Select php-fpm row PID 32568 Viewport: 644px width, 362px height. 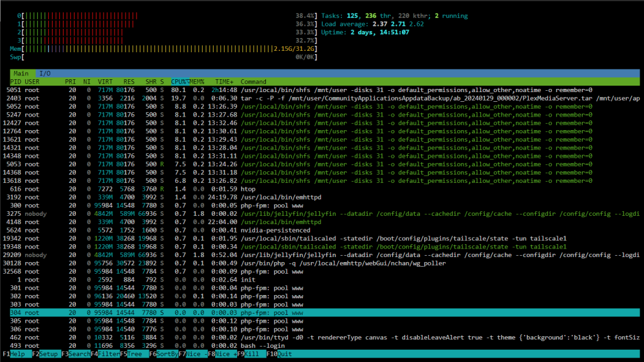[322, 271]
